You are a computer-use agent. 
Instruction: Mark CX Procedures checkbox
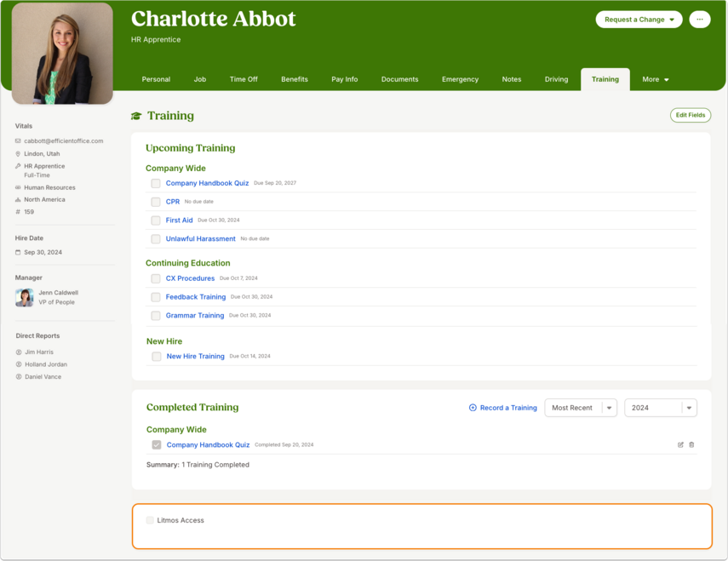156,278
